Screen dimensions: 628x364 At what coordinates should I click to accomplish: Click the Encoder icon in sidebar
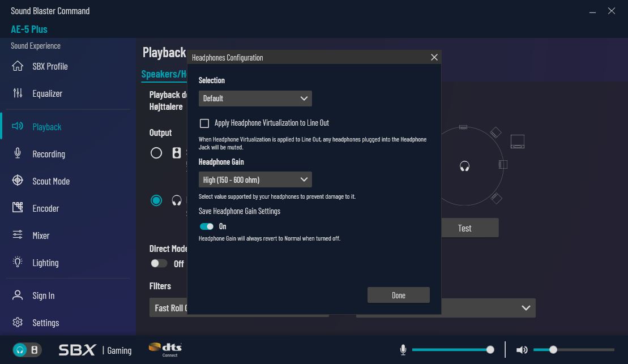pyautogui.click(x=18, y=207)
